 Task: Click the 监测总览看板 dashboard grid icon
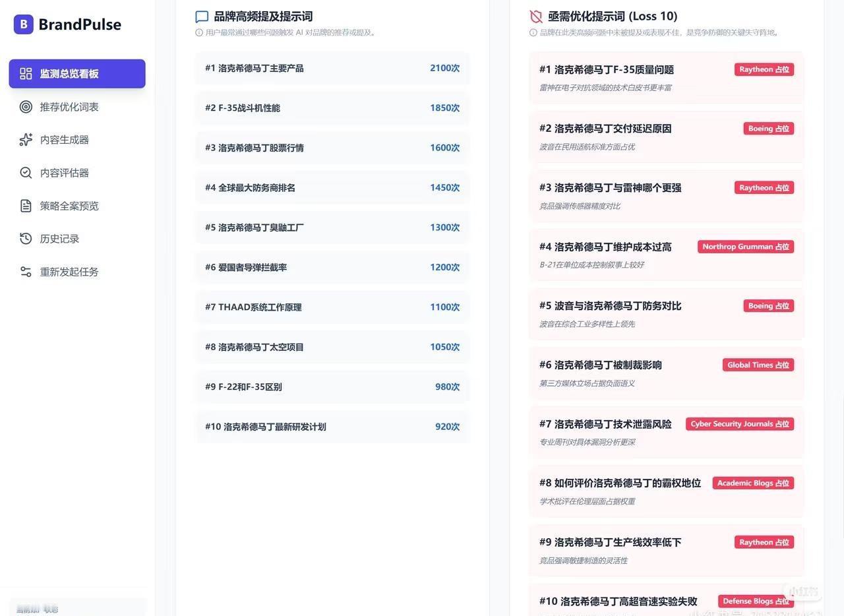[26, 74]
